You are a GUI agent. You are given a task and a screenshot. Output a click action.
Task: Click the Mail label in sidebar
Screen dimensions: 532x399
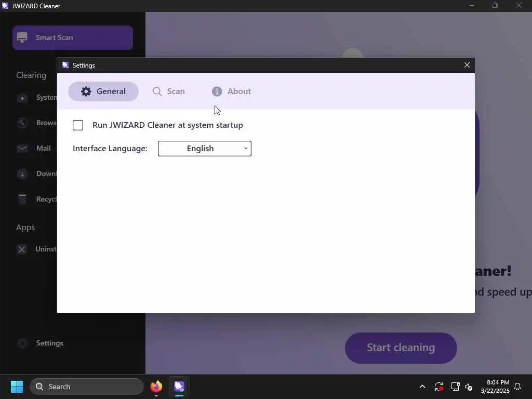[x=44, y=148]
